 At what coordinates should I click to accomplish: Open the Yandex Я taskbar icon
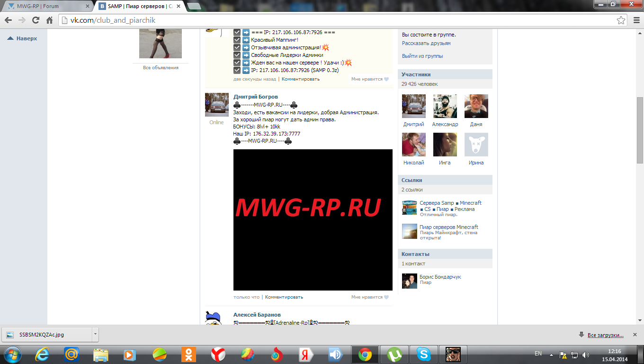[x=306, y=355]
